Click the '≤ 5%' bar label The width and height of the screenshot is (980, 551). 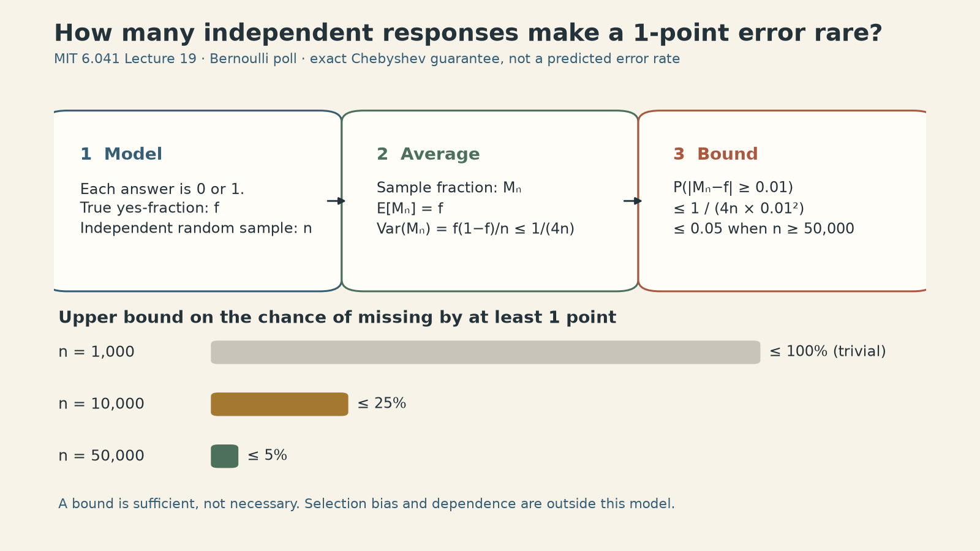pyautogui.click(x=267, y=456)
